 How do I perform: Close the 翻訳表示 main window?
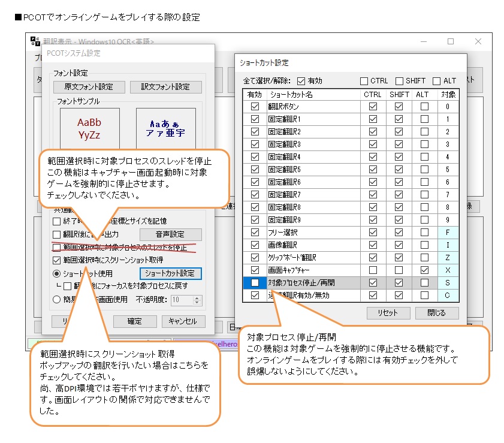point(478,41)
